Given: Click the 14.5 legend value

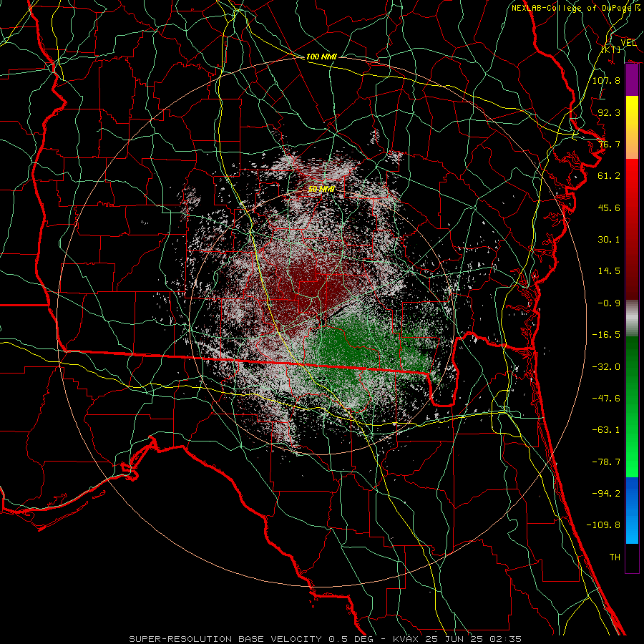Looking at the screenshot, I should (x=609, y=271).
